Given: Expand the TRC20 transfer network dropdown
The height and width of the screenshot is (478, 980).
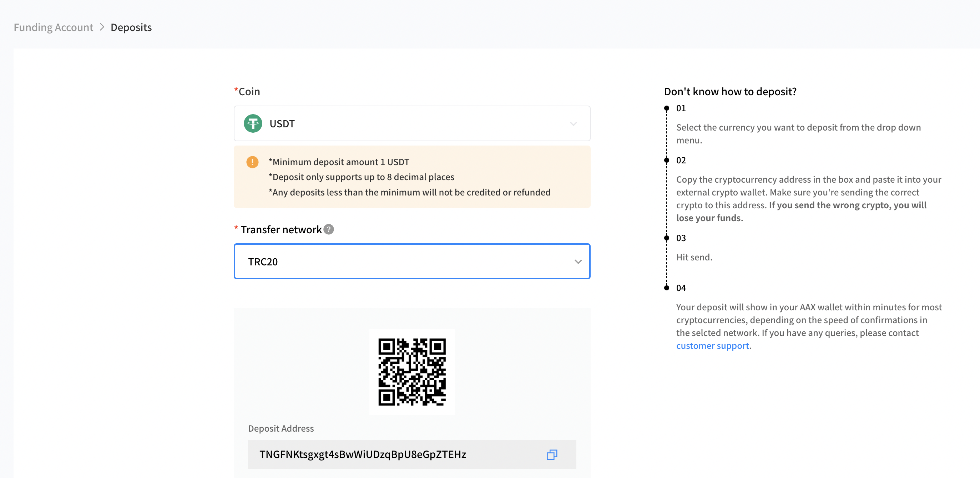Looking at the screenshot, I should 411,261.
